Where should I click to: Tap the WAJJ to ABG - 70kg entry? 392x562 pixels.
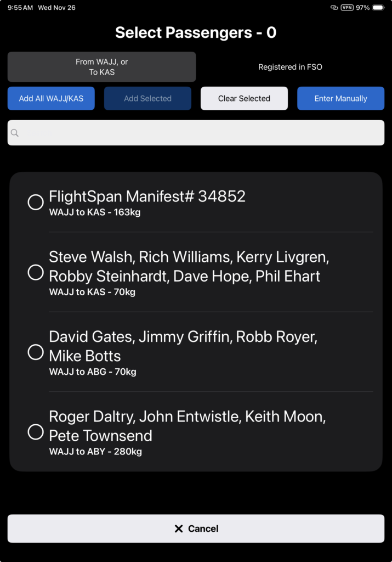click(93, 372)
